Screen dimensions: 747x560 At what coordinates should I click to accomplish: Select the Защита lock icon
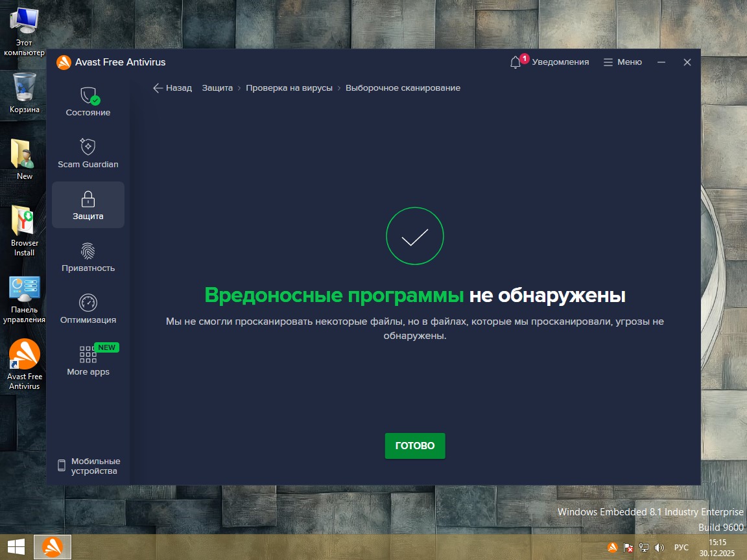tap(88, 199)
